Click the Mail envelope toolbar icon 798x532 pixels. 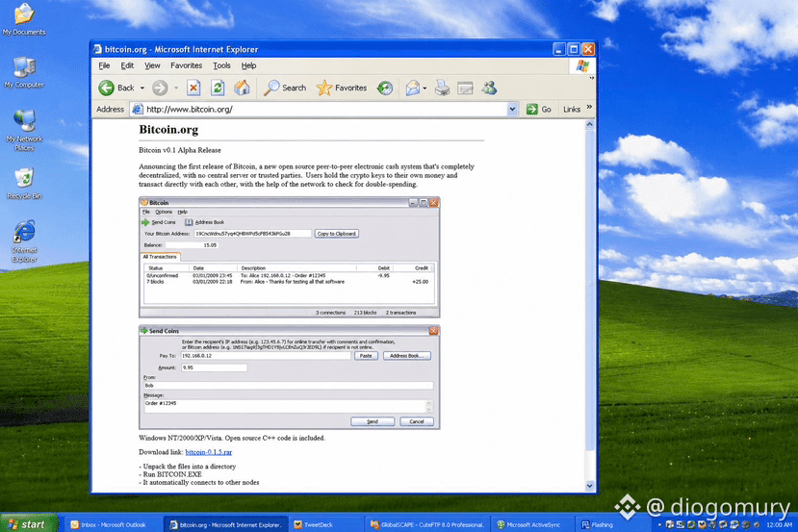[x=413, y=88]
